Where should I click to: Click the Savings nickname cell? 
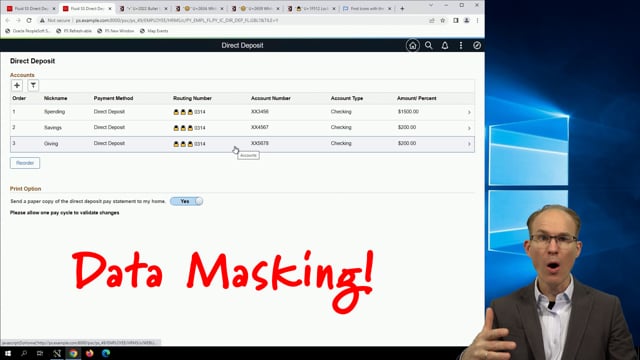pyautogui.click(x=53, y=128)
